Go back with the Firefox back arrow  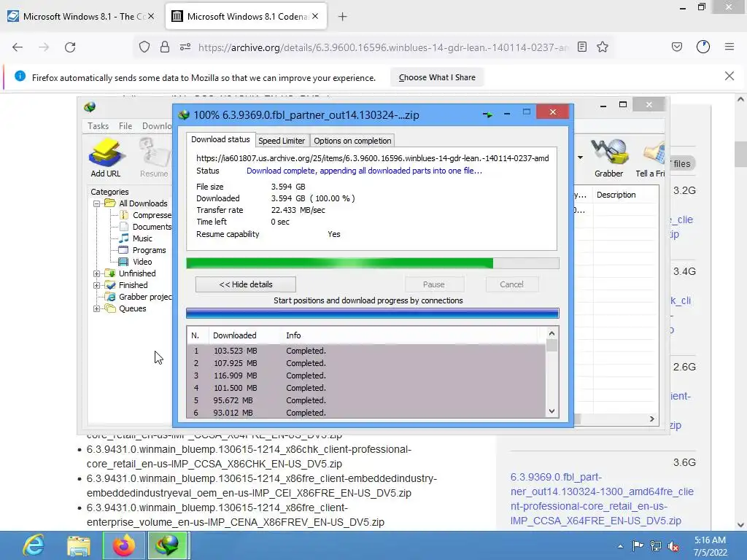click(18, 47)
